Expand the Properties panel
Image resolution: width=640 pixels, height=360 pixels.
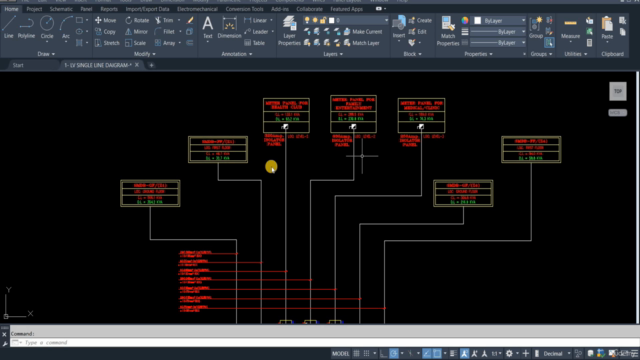[x=478, y=54]
